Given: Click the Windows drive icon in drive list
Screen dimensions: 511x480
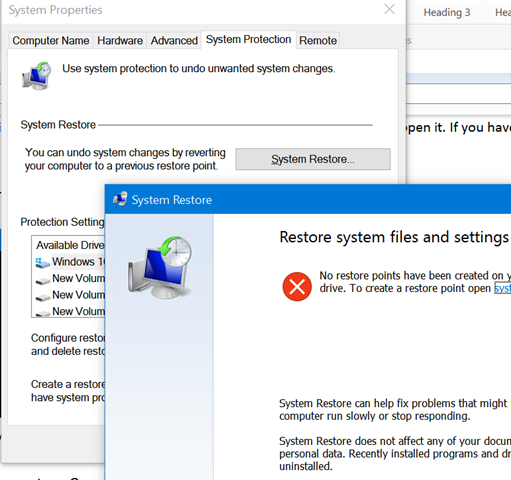Looking at the screenshot, I should tap(42, 263).
